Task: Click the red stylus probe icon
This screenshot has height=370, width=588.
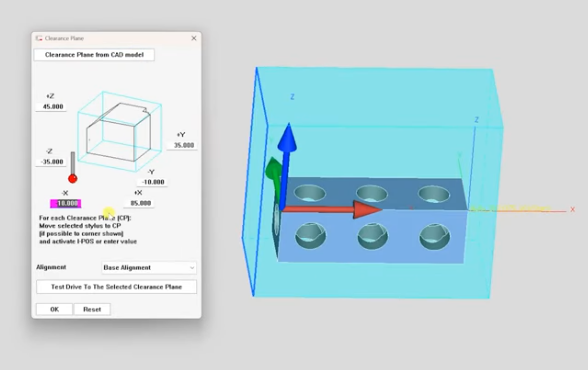Action: (x=73, y=167)
